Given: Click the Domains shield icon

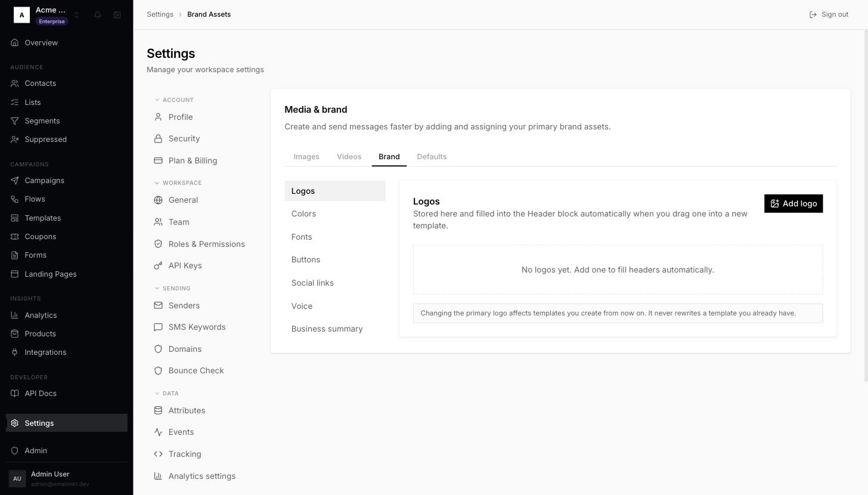Looking at the screenshot, I should tap(158, 349).
